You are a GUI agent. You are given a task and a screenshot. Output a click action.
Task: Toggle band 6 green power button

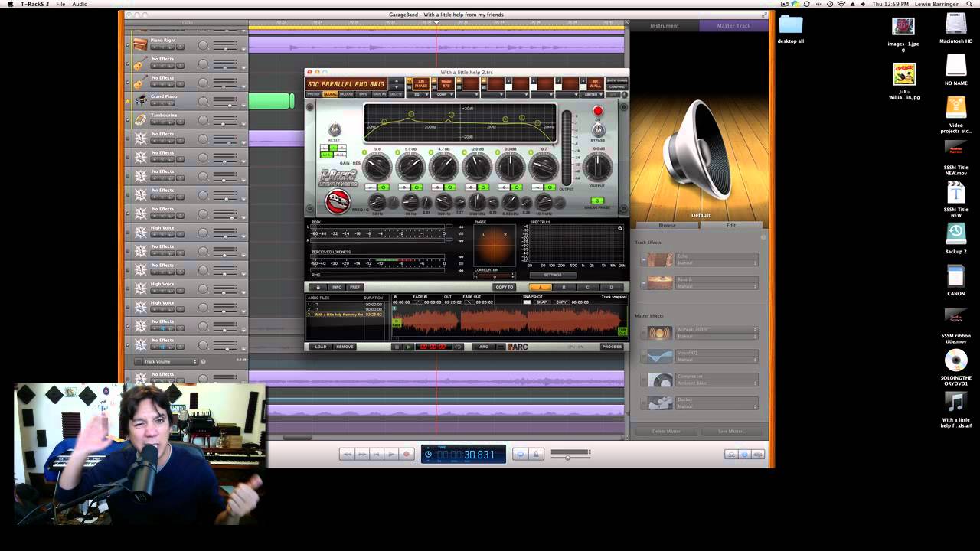pos(550,187)
